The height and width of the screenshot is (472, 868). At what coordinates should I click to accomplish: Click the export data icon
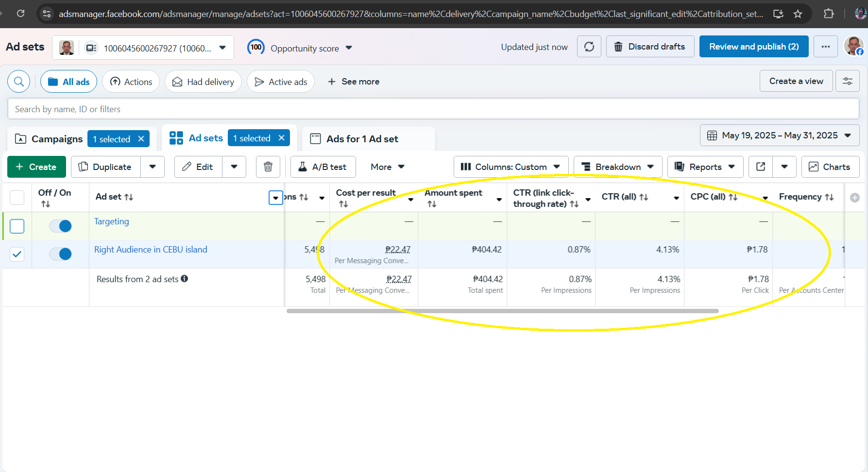pos(761,167)
